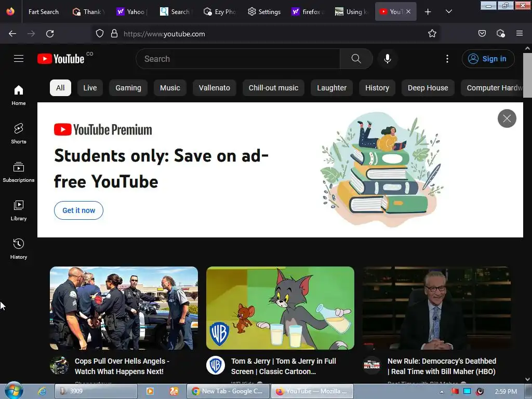Viewport: 532px width, 399px height.
Task: Close the YouTube browser tab
Action: click(x=408, y=11)
